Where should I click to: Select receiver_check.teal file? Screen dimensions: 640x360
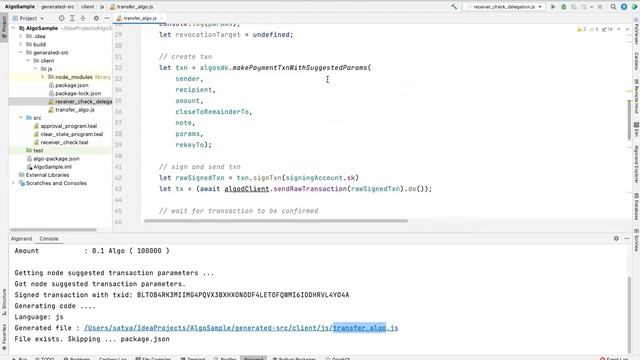click(x=60, y=142)
